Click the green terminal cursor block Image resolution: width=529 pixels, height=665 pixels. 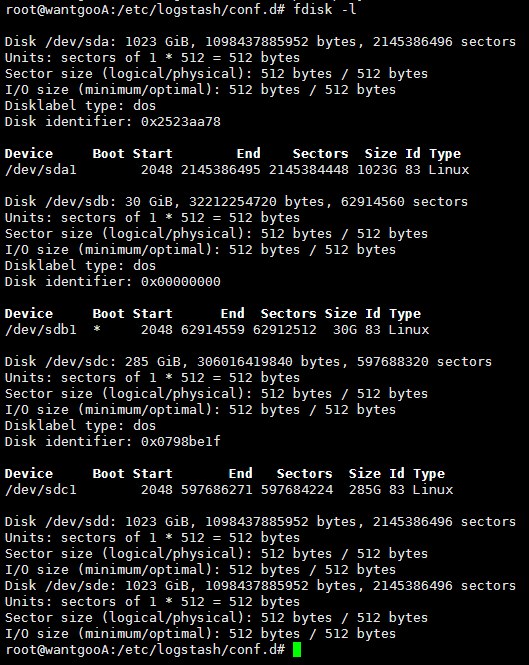click(297, 650)
